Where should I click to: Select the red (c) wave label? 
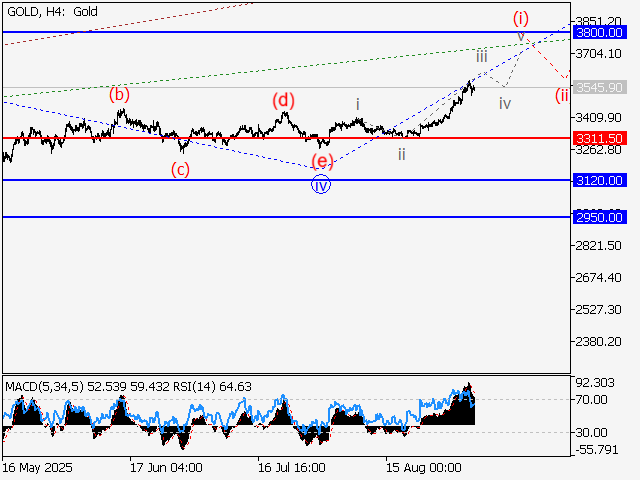click(x=179, y=169)
